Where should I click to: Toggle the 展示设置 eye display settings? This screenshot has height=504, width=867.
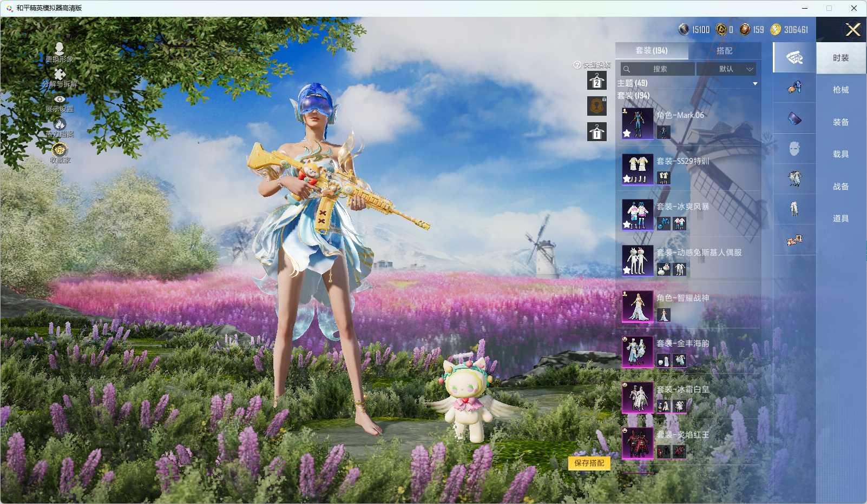click(x=60, y=99)
